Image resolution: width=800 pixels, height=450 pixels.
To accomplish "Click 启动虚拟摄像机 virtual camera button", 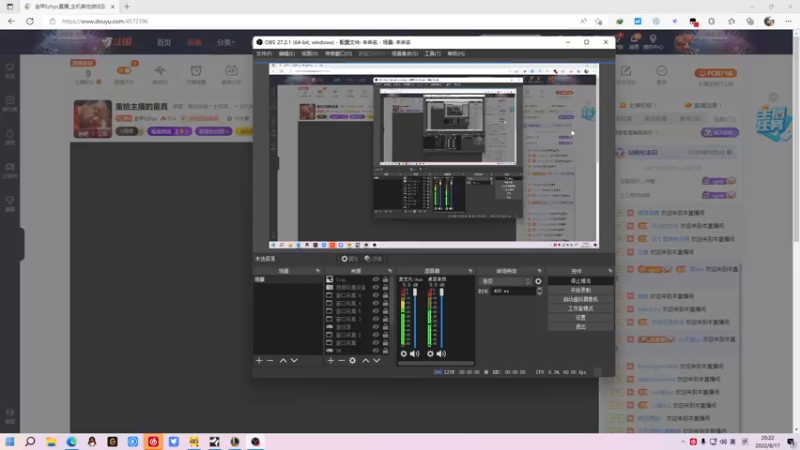I will [580, 299].
